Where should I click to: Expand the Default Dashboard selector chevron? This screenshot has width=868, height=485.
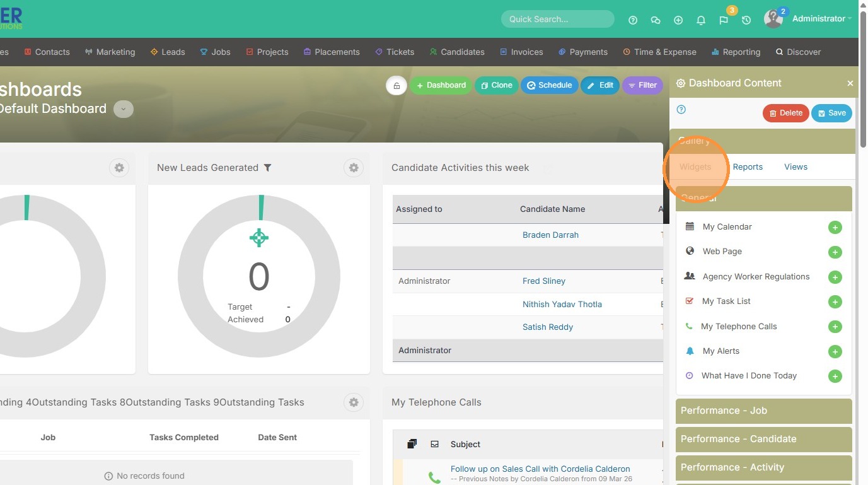tap(124, 109)
